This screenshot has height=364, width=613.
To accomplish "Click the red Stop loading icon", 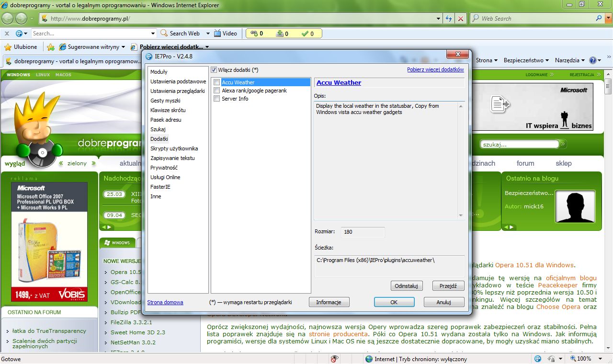I will 460,18.
